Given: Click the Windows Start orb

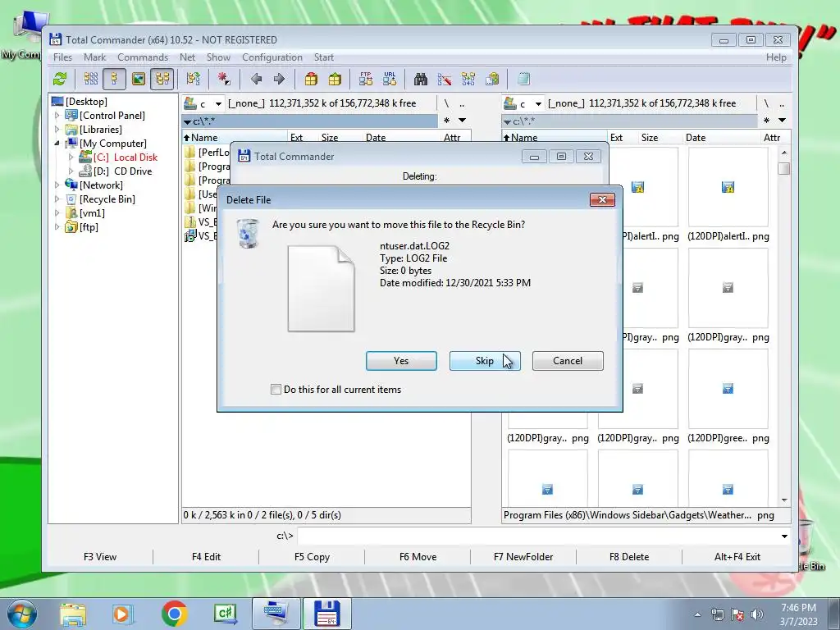Looking at the screenshot, I should [22, 614].
